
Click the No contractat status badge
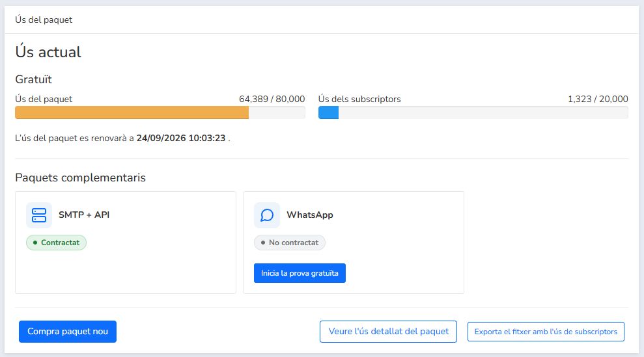point(290,243)
